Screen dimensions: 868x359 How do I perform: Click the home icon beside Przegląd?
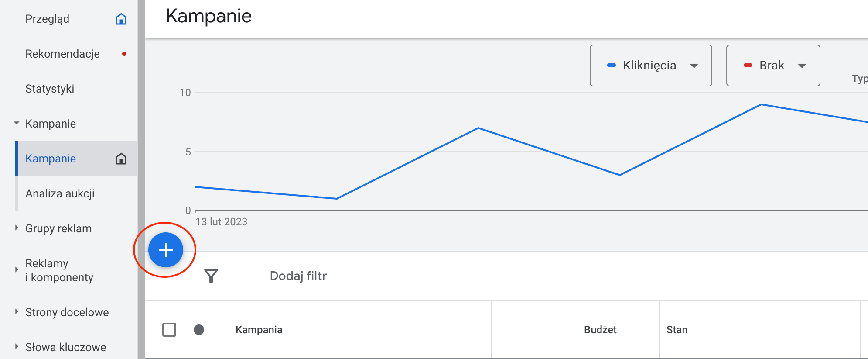(x=121, y=19)
